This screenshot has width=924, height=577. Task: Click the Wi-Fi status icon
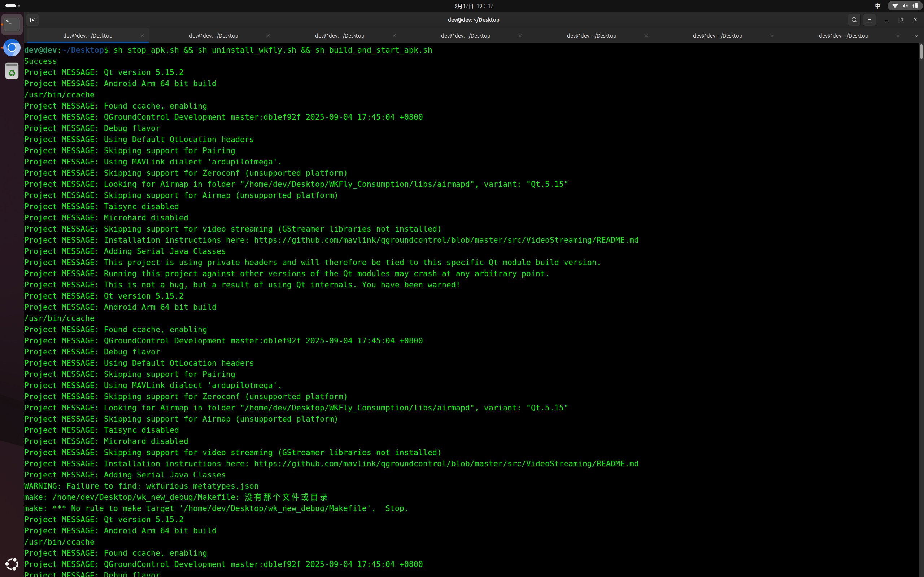click(x=895, y=6)
